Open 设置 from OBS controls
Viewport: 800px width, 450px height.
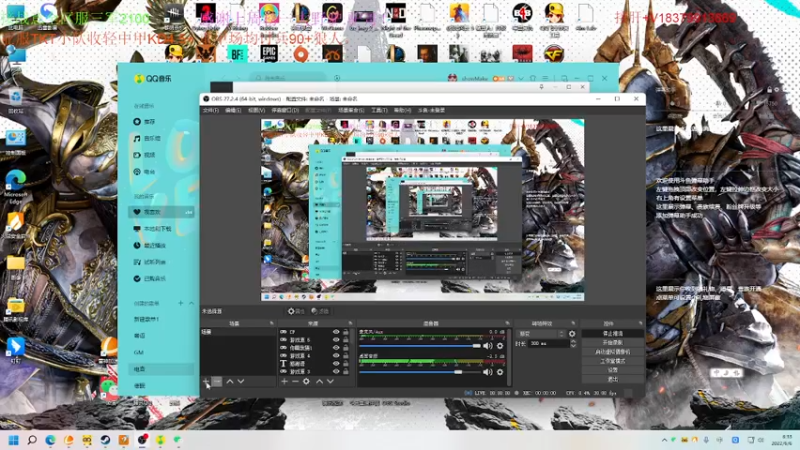[x=613, y=370]
